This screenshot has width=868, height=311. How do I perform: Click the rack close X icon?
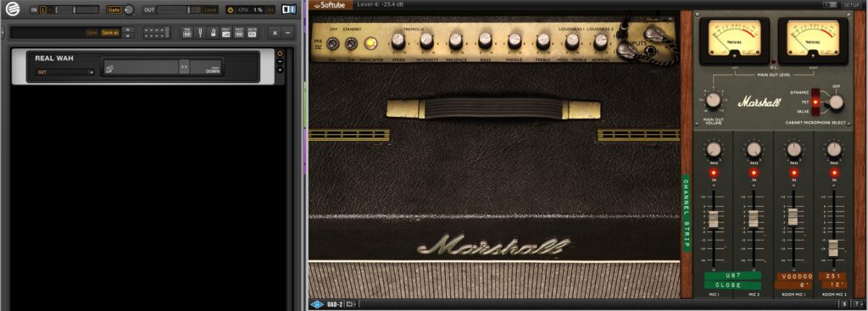point(275,33)
